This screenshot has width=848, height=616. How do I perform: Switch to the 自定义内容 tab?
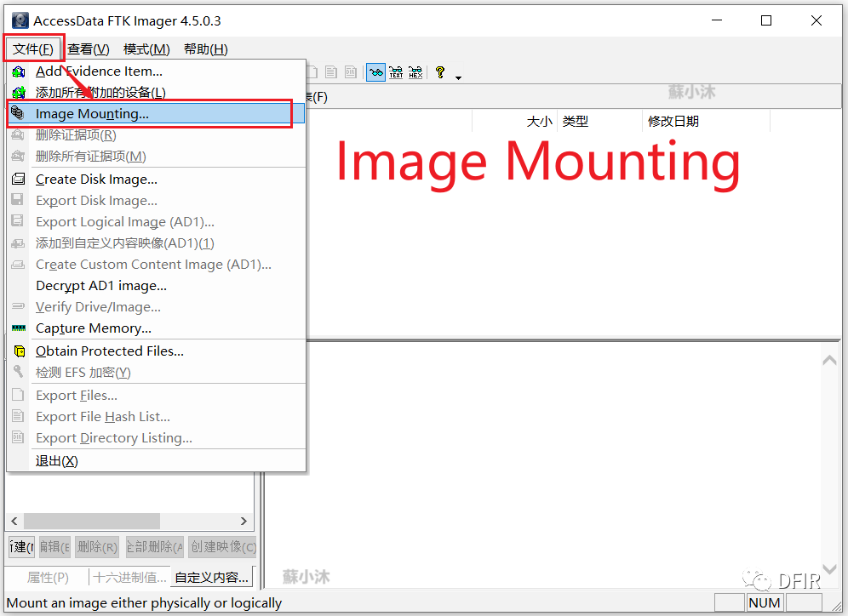coord(211,577)
